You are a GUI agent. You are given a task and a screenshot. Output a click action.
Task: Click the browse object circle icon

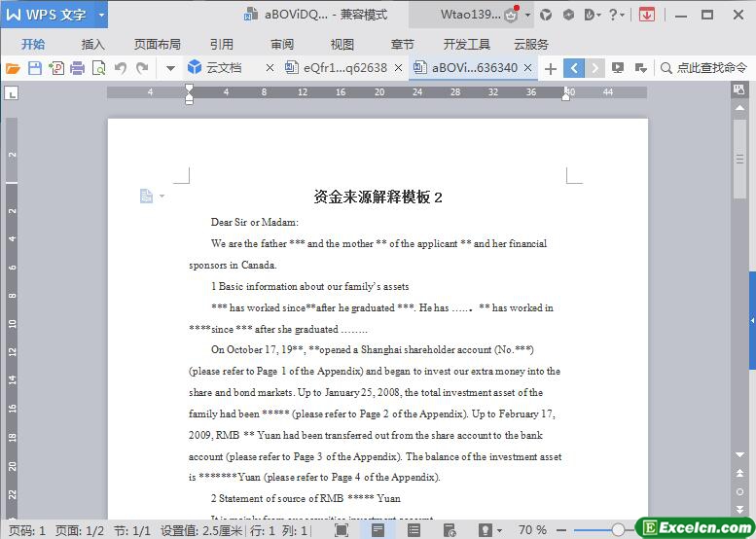739,491
